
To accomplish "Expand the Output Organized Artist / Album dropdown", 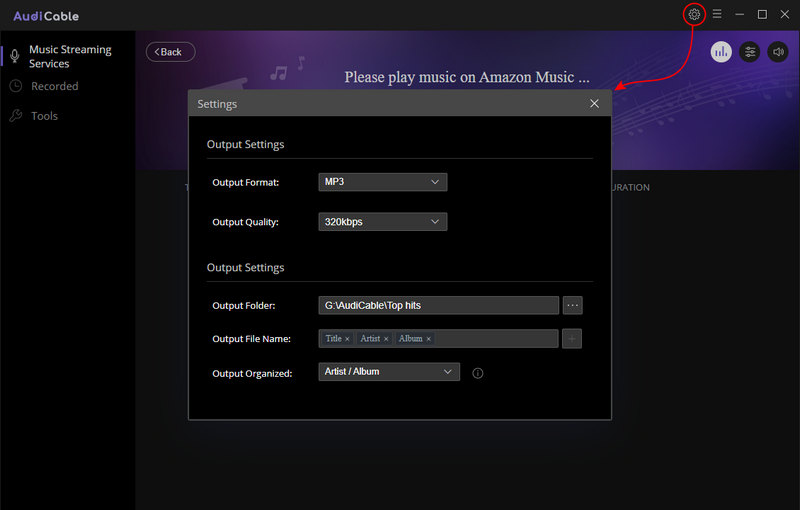I will point(389,372).
